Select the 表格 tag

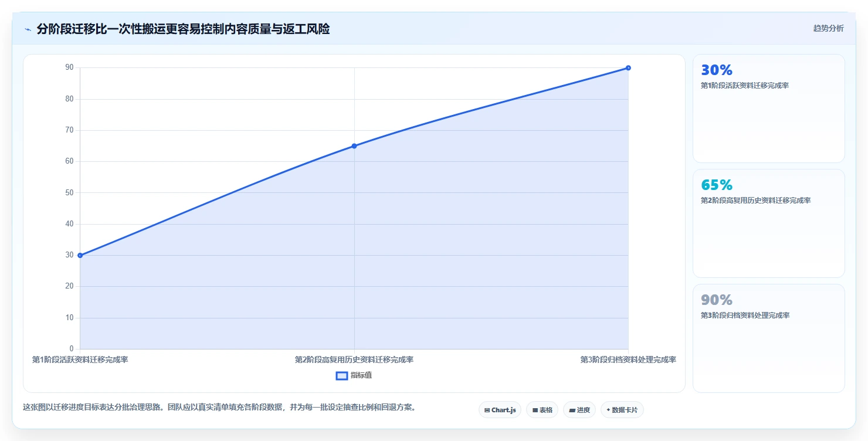(542, 410)
